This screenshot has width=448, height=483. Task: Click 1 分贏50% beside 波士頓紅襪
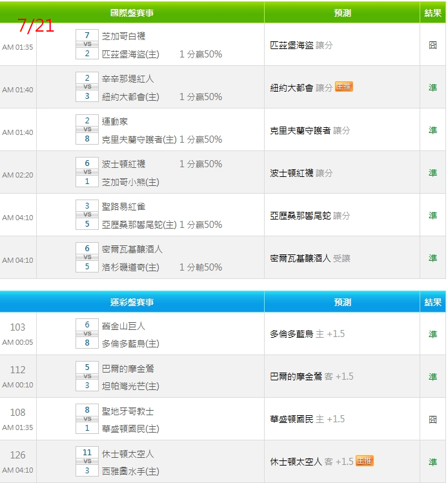(201, 164)
